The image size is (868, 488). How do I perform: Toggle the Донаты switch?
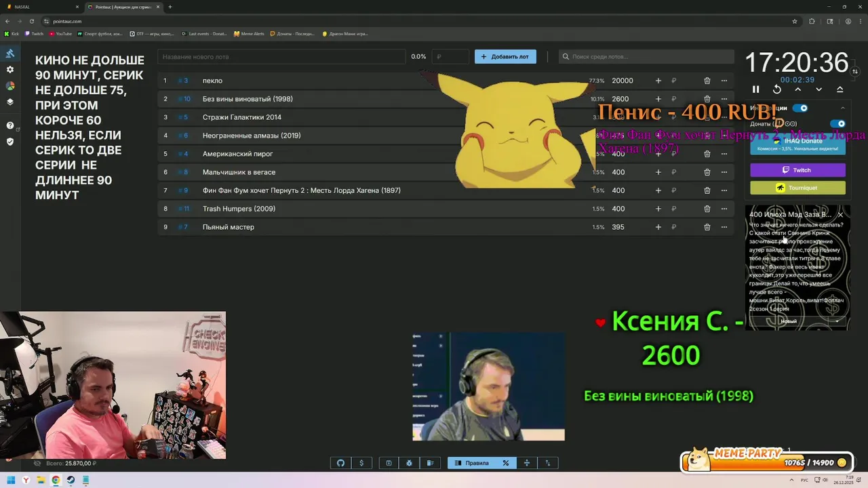(x=838, y=124)
